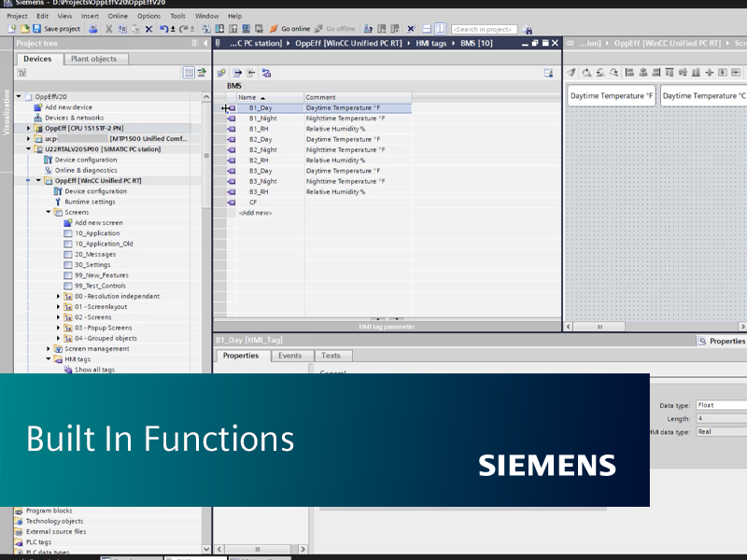
Task: Click the Copy toolbar icon
Action: 122,29
